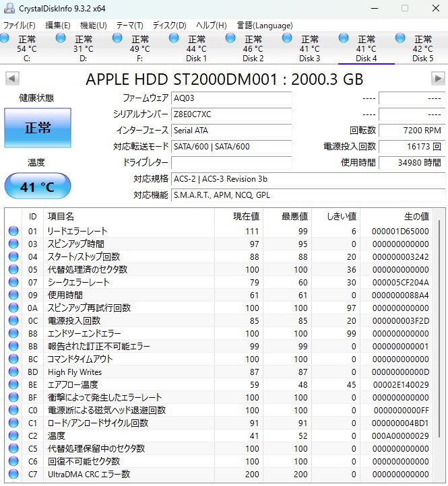
Task: Click the status circle for attribute 01
Action: coord(13,232)
